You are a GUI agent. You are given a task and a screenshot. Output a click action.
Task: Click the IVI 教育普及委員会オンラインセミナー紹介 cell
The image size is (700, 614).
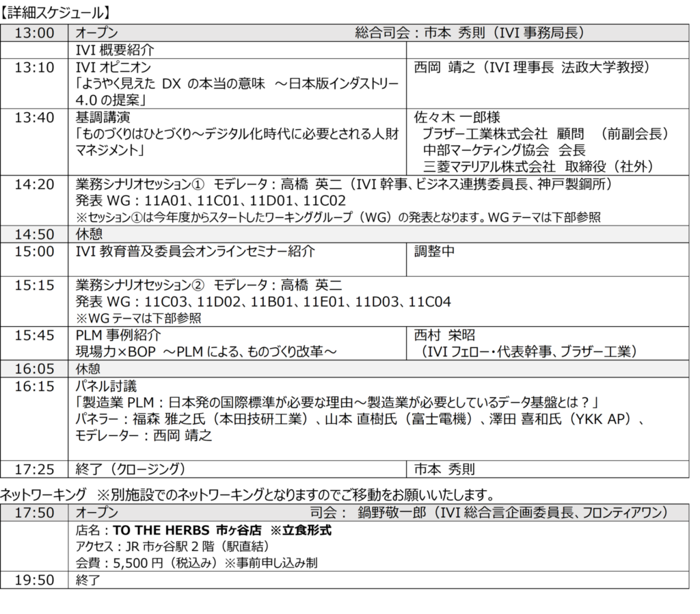[x=196, y=252]
